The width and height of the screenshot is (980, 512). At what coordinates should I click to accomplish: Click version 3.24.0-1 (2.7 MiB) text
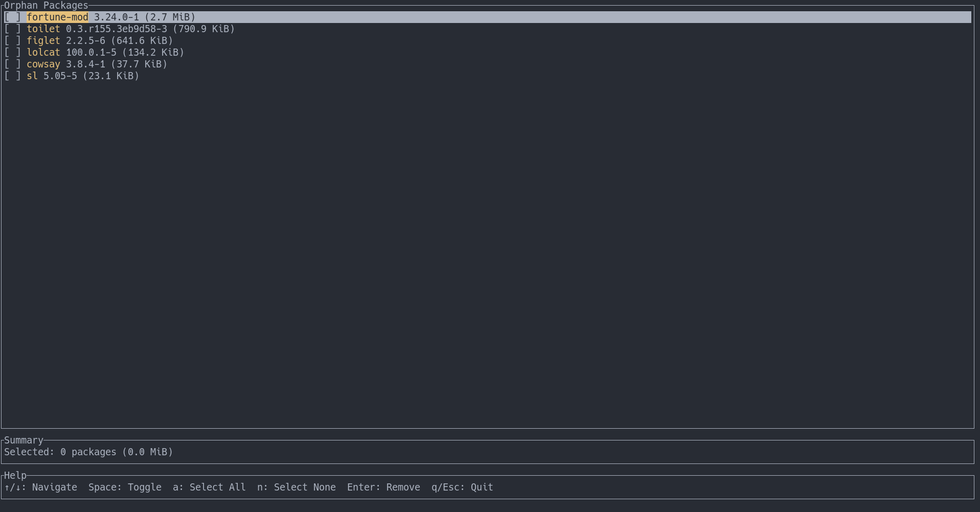click(x=145, y=17)
